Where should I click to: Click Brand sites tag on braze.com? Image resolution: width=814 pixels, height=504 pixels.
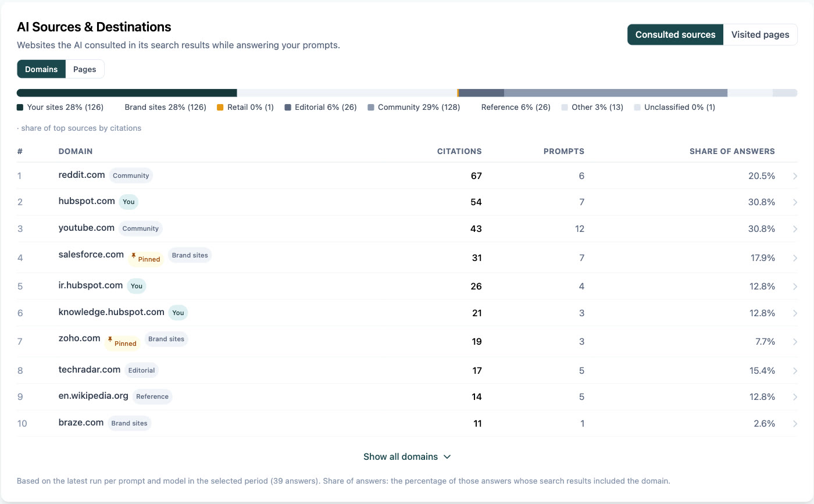129,423
